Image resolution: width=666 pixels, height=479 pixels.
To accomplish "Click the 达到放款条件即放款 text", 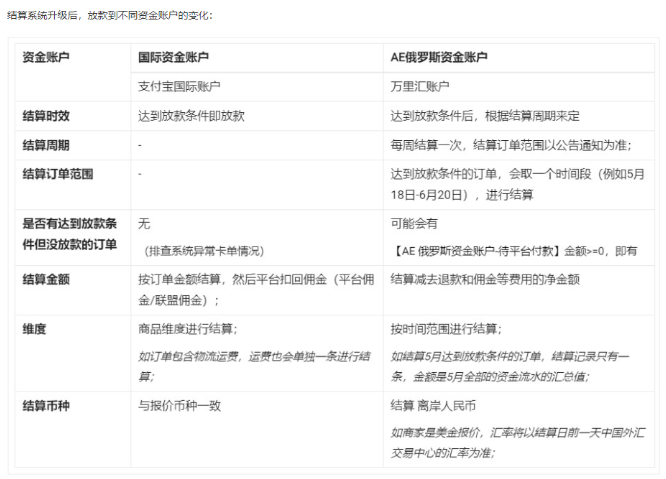I will tap(191, 116).
